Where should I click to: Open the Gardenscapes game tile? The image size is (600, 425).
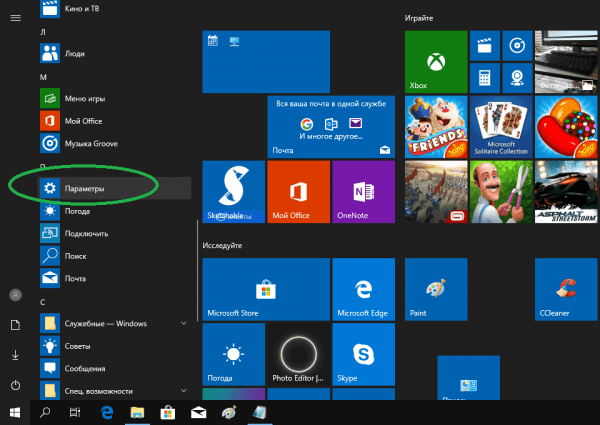pos(501,192)
